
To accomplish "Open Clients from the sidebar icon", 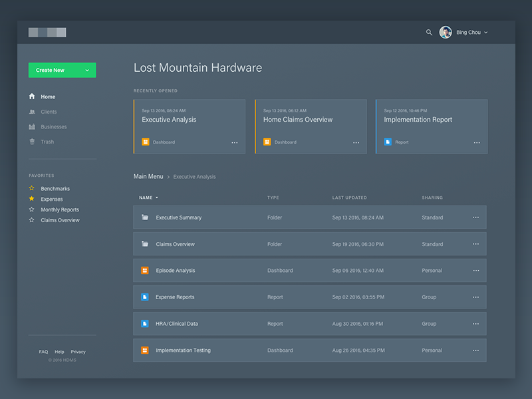I will tap(33, 112).
